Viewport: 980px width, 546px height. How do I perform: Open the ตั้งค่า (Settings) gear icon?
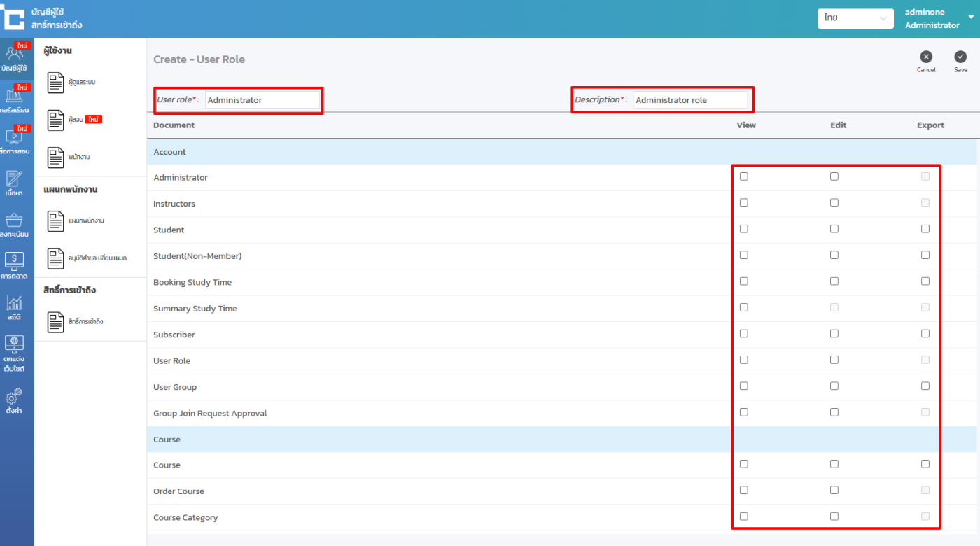(15, 400)
